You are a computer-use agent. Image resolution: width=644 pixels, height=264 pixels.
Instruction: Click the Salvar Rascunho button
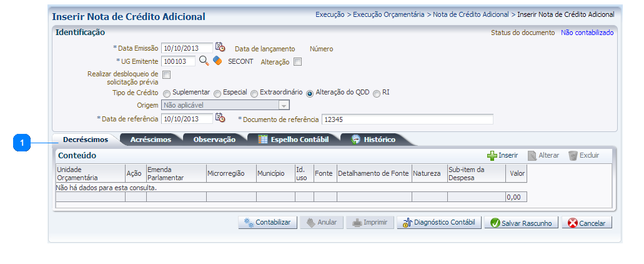point(521,223)
